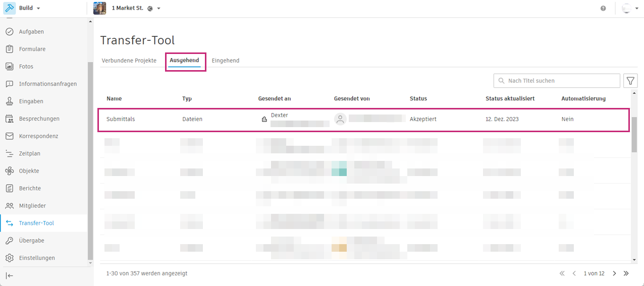Switch to Verbundene Projekte tab
644x286 pixels.
coord(129,61)
